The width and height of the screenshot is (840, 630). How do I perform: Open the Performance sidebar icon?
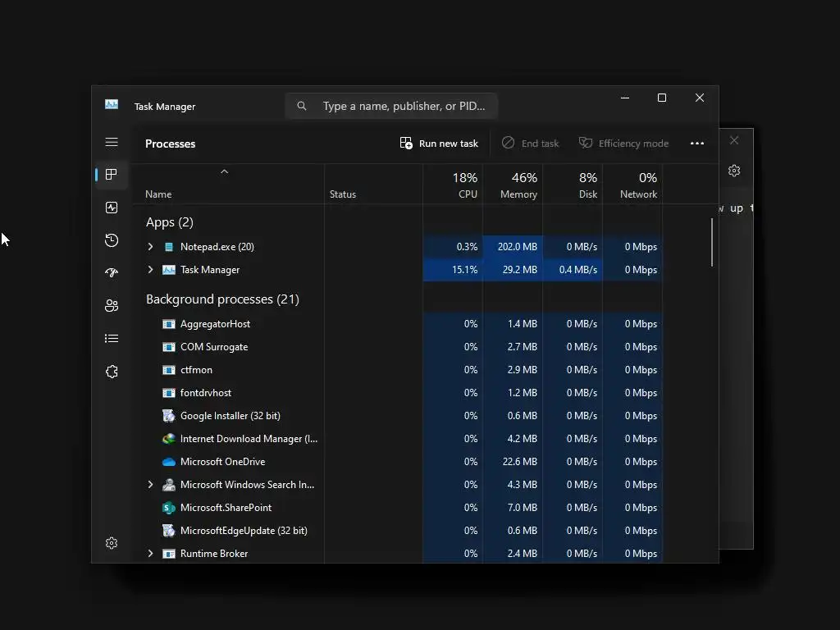112,208
